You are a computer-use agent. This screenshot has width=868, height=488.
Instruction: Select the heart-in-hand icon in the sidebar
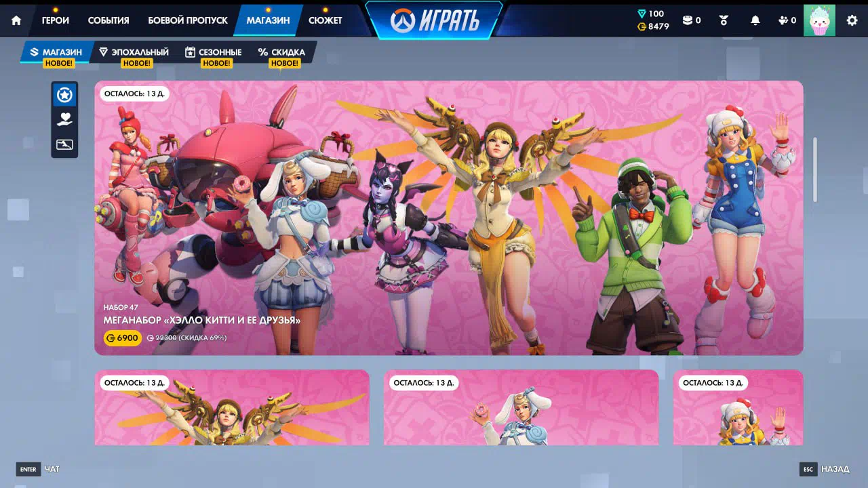pos(64,119)
